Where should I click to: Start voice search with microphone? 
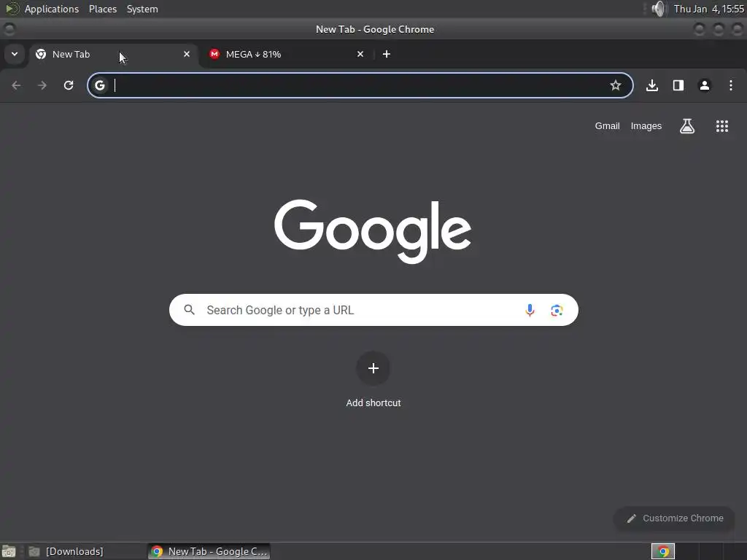(530, 310)
